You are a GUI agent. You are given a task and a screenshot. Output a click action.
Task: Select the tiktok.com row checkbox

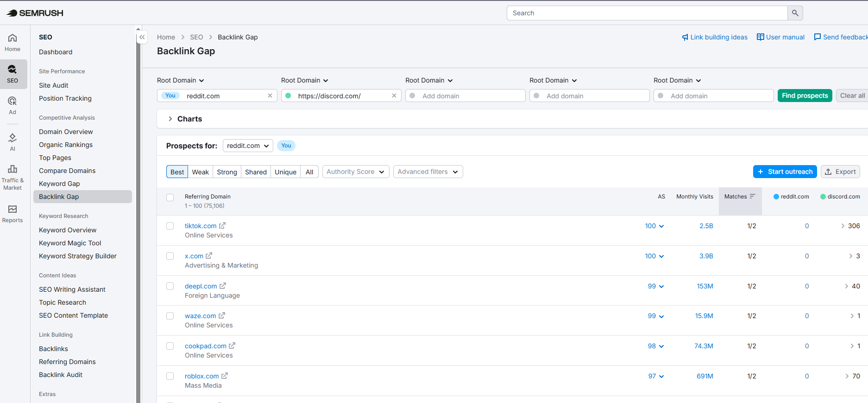(x=170, y=226)
